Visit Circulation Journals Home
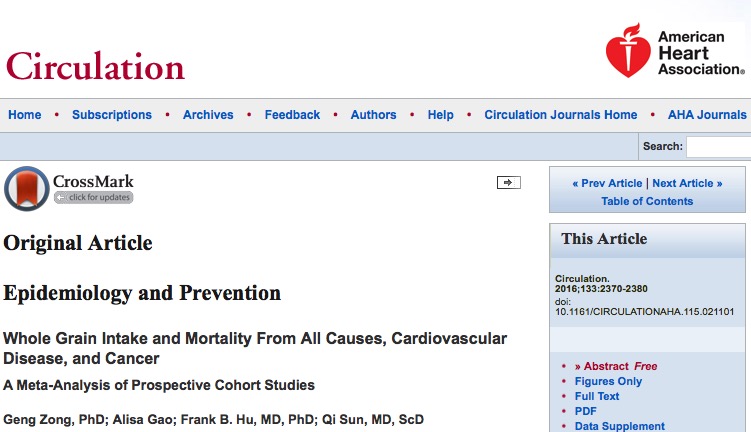Image resolution: width=751 pixels, height=432 pixels. (x=561, y=115)
